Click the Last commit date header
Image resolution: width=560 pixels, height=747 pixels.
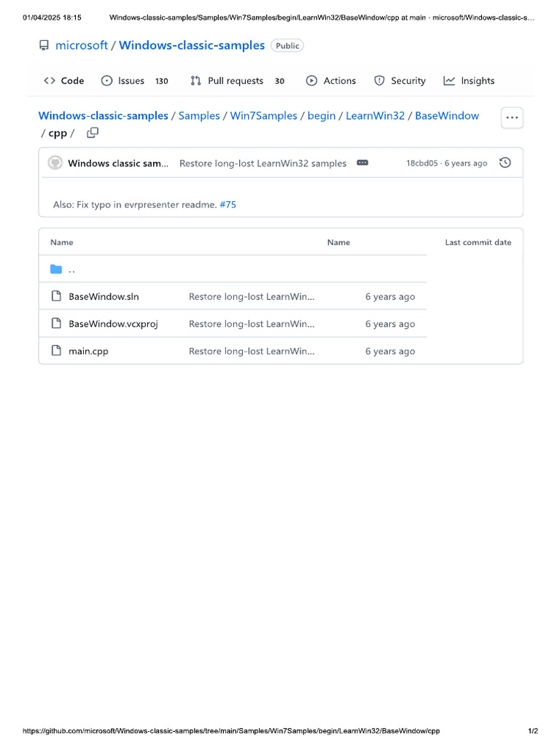click(x=478, y=242)
